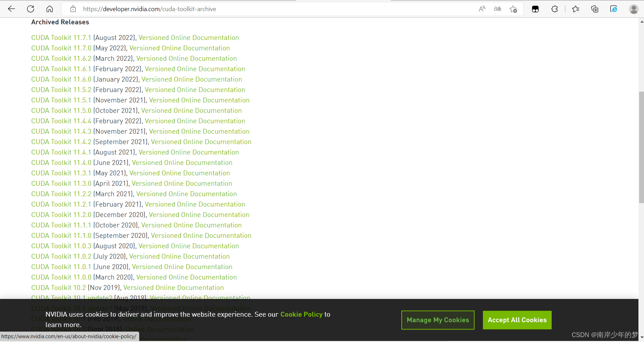Open Versioned Online Documentation for 11.2.0
This screenshot has width=644, height=342.
click(199, 215)
